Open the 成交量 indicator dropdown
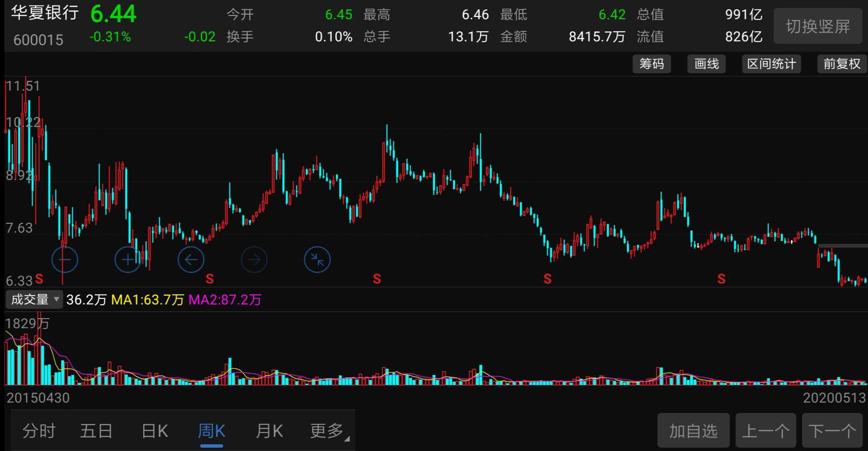Viewport: 868px width, 451px height. pos(34,299)
